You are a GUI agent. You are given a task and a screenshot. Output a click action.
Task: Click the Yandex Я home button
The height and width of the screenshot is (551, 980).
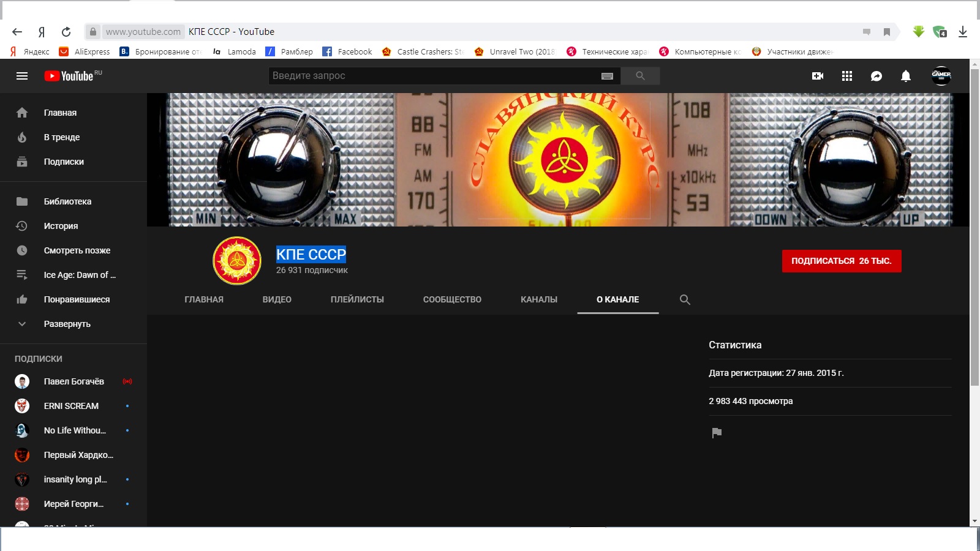(x=42, y=32)
